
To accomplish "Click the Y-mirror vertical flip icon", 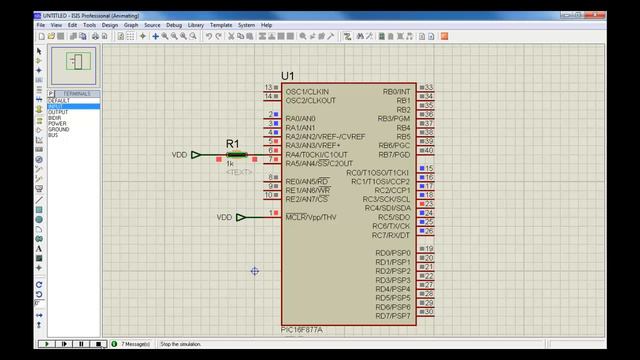I will [x=39, y=325].
